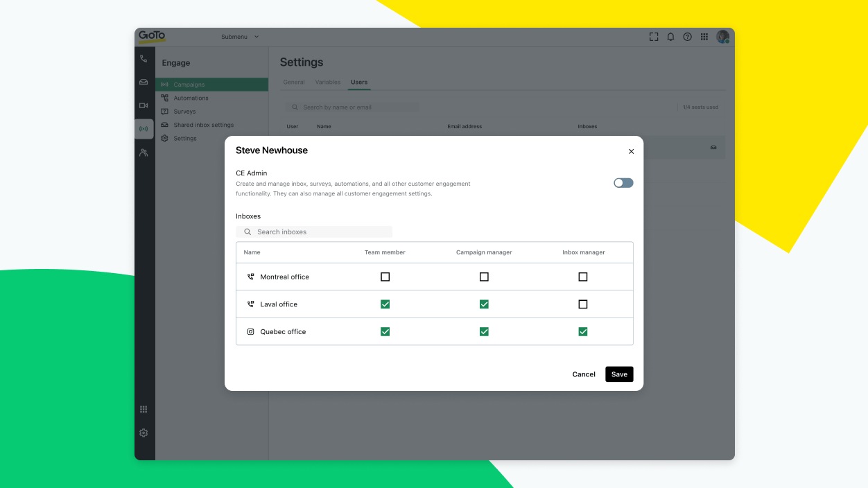Open the help question mark icon
This screenshot has height=488, width=868.
coord(687,37)
